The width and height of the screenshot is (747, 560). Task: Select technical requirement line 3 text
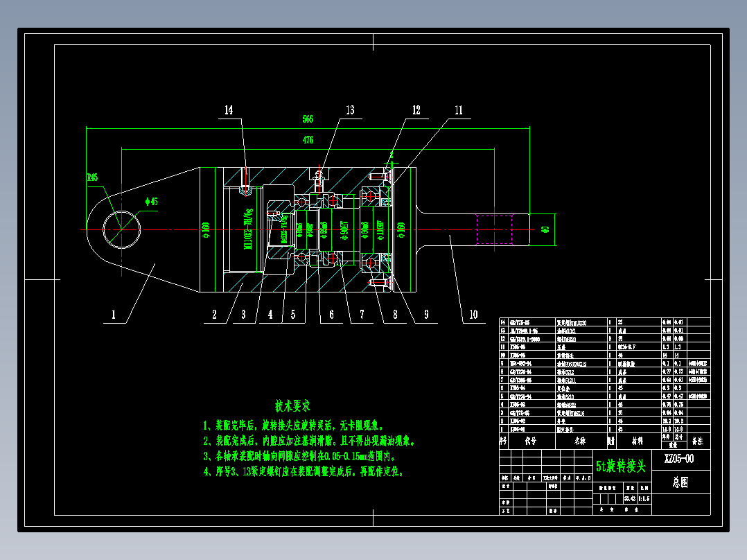[x=299, y=456]
